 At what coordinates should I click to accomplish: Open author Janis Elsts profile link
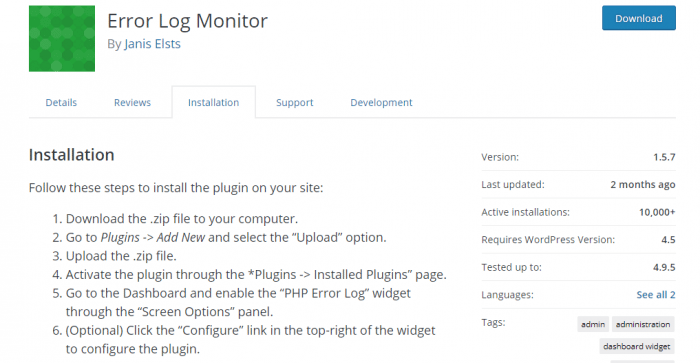[x=152, y=44]
